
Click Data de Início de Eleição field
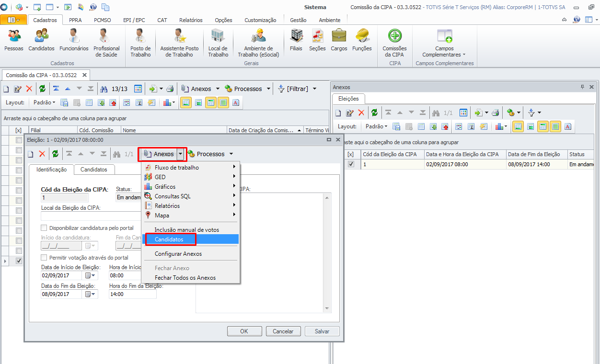(62, 275)
